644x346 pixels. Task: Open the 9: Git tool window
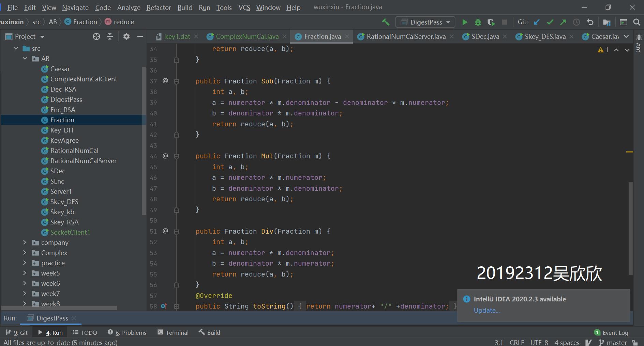pyautogui.click(x=17, y=333)
